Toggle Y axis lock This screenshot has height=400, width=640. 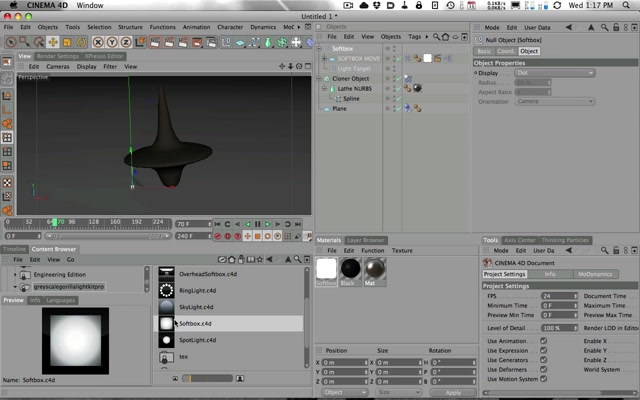tap(112, 42)
